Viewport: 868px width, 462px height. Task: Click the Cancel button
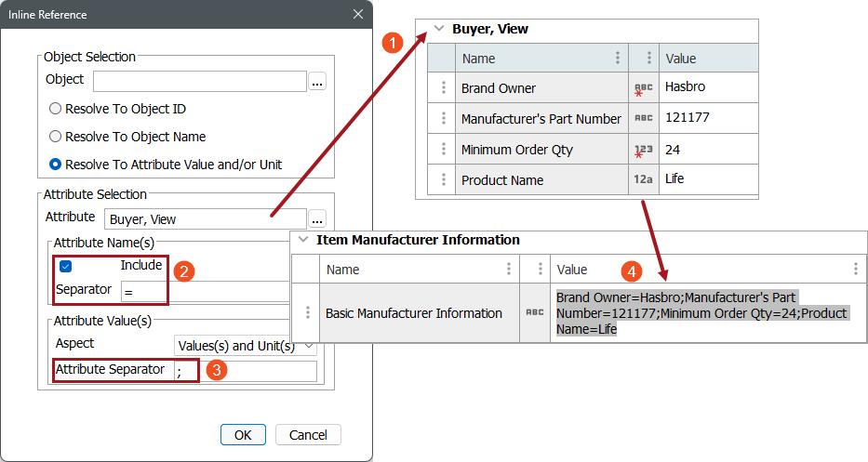point(308,435)
